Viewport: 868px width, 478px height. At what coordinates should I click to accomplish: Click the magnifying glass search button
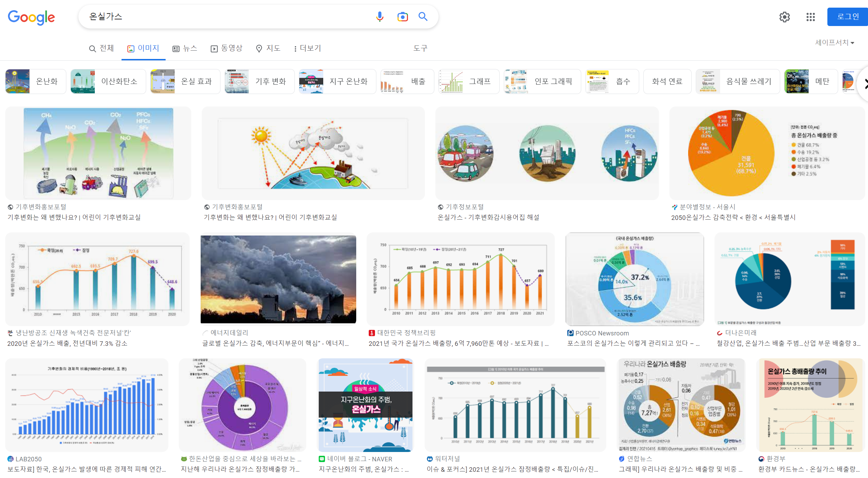(x=423, y=17)
